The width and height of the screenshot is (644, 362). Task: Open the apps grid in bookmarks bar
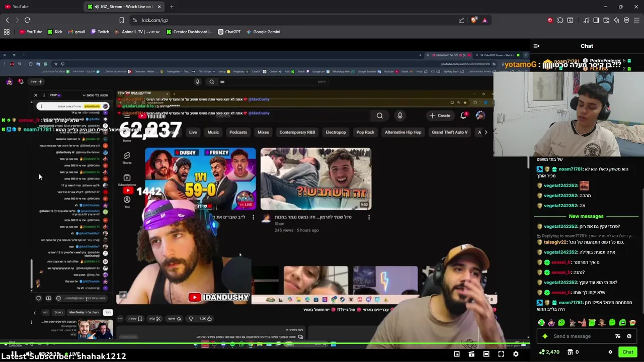[x=7, y=32]
